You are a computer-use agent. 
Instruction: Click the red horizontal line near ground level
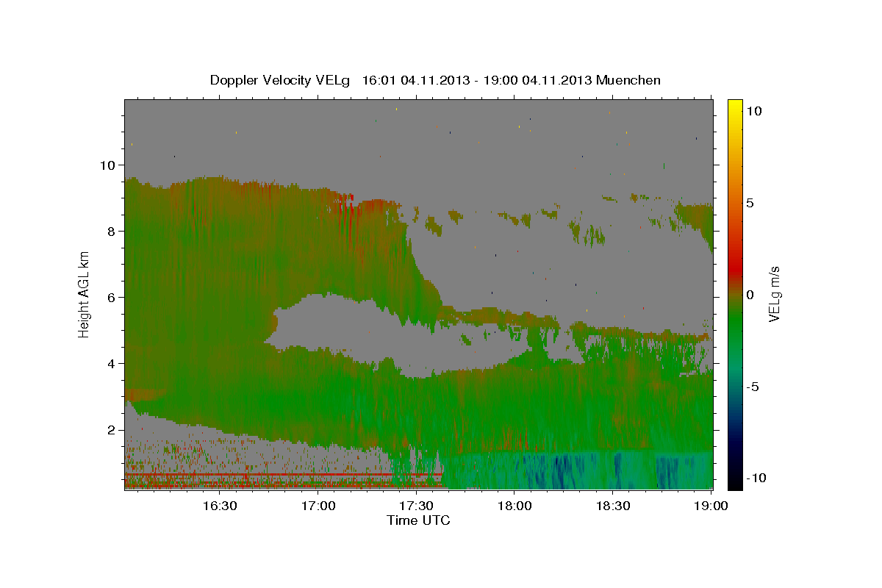(x=283, y=475)
